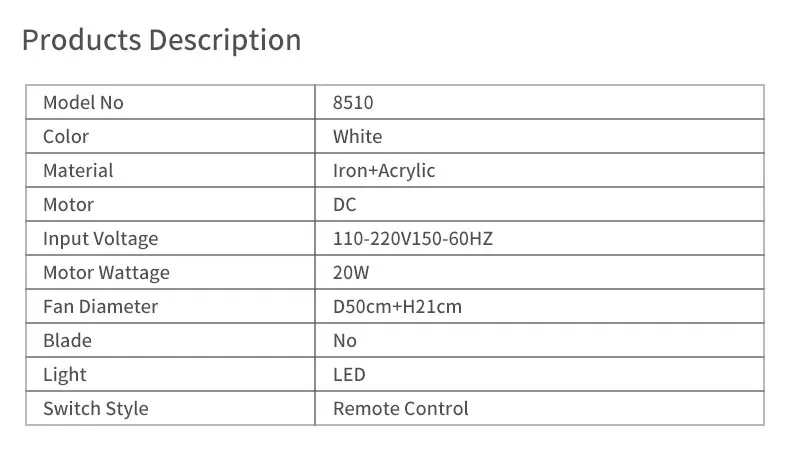Click the Iron+Acrylic material value
Image resolution: width=790 pixels, height=459 pixels.
pyautogui.click(x=384, y=171)
